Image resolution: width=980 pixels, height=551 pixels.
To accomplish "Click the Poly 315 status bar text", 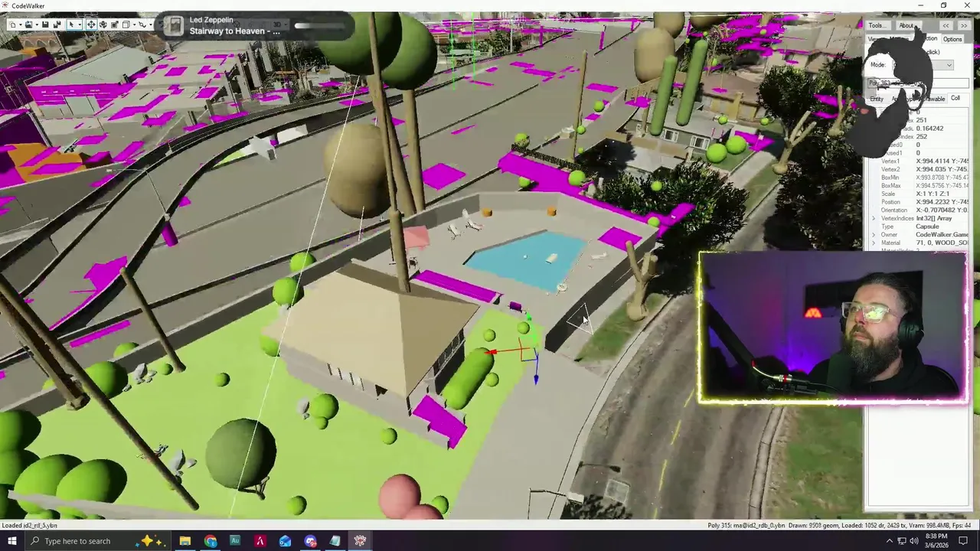I will coord(746,525).
